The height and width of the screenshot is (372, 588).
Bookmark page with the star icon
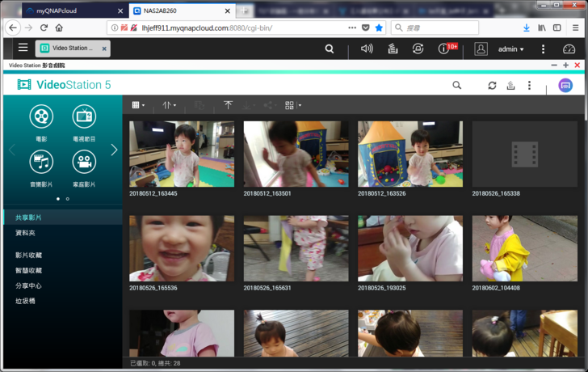(x=379, y=27)
